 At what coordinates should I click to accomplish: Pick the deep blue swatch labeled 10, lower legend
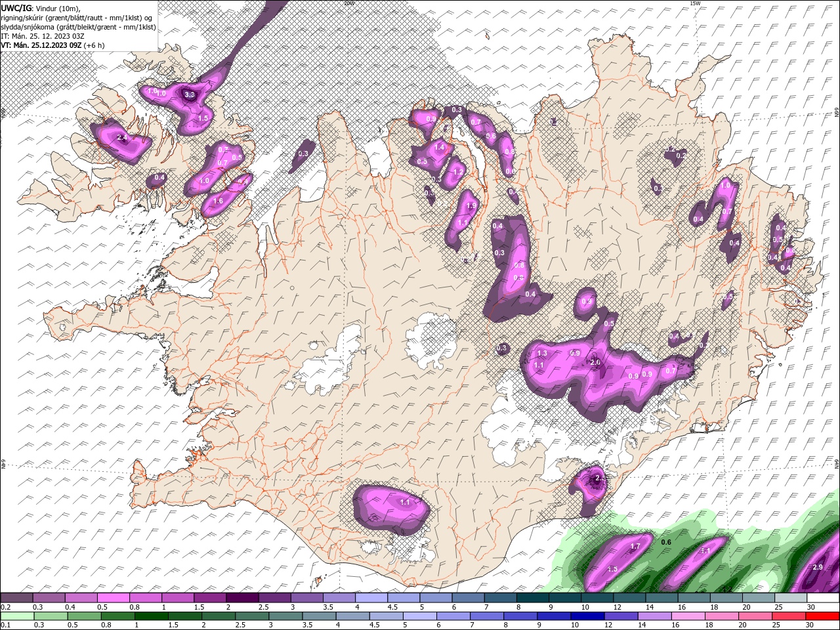[x=586, y=616]
